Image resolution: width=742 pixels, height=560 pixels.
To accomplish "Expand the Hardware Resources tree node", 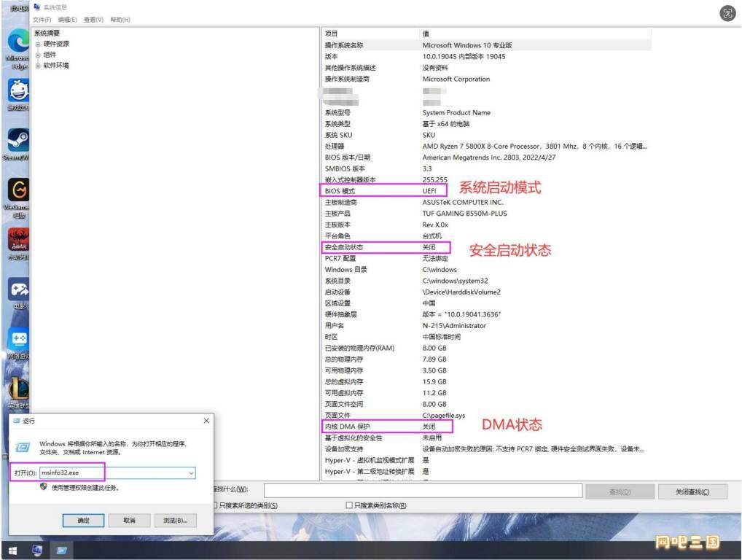I will 38,44.
